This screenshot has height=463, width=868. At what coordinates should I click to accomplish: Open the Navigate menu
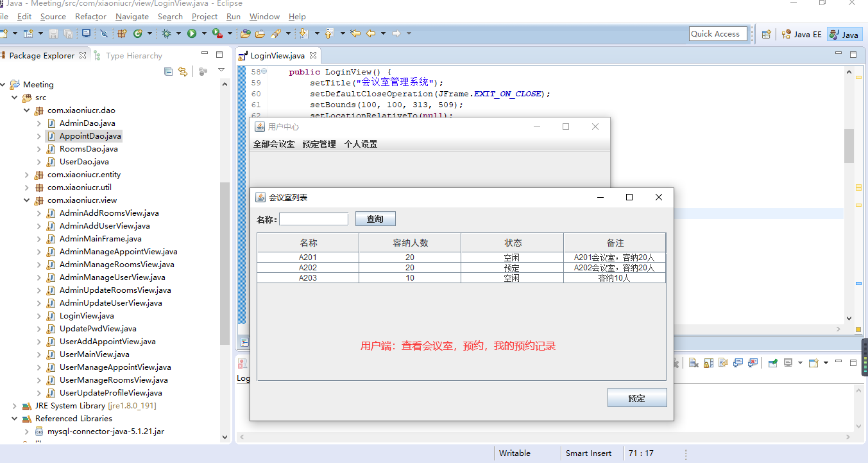tap(132, 17)
